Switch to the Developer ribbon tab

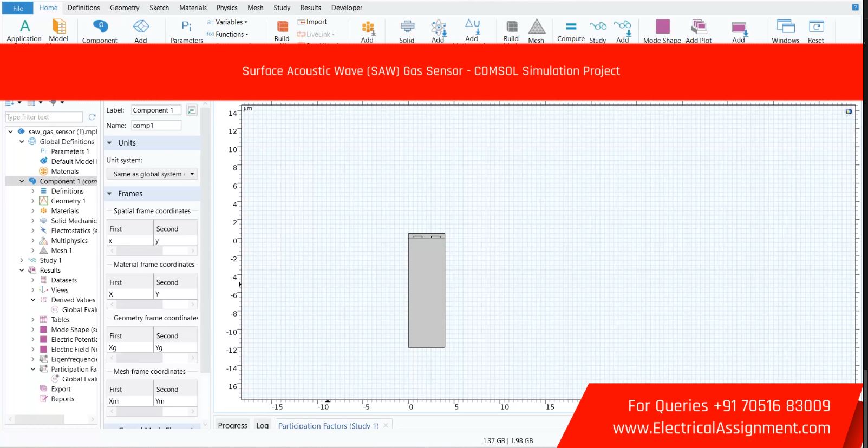pos(347,8)
